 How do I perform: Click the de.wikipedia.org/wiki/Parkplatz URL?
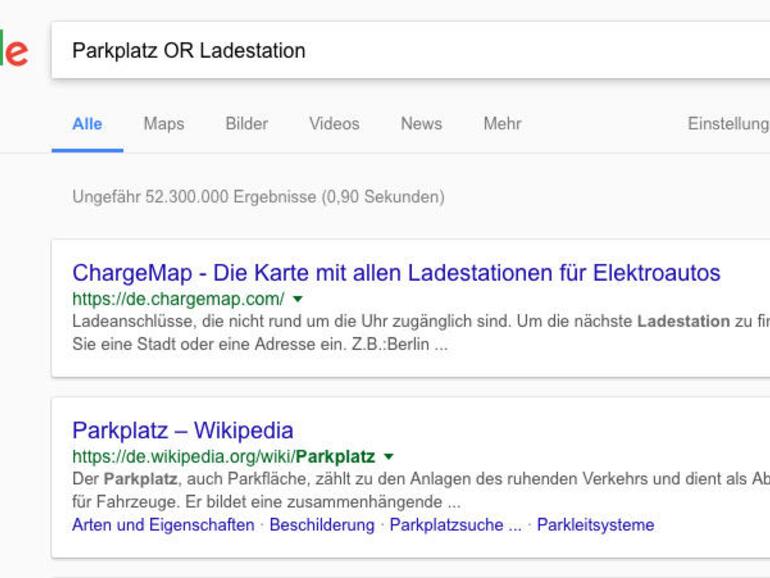(x=223, y=456)
